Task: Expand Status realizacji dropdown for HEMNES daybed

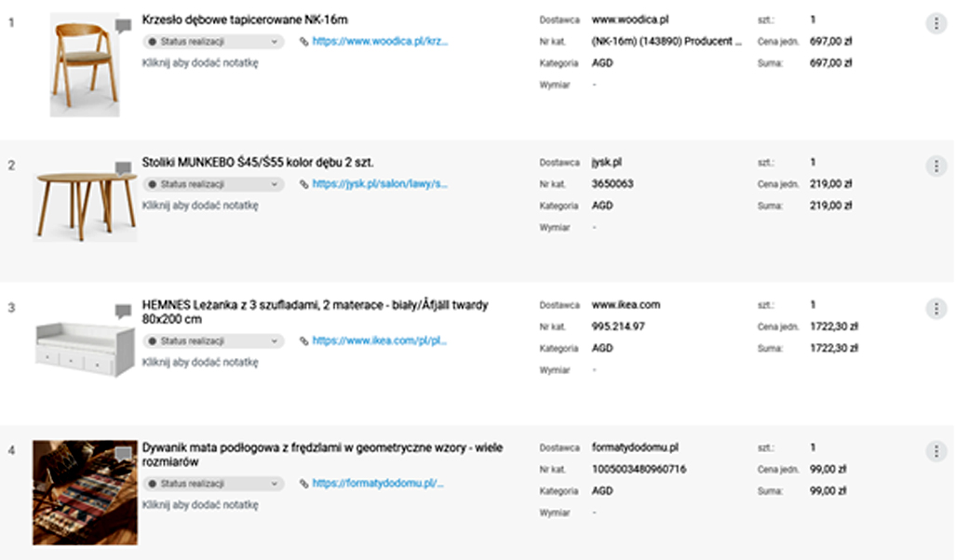Action: 212,341
